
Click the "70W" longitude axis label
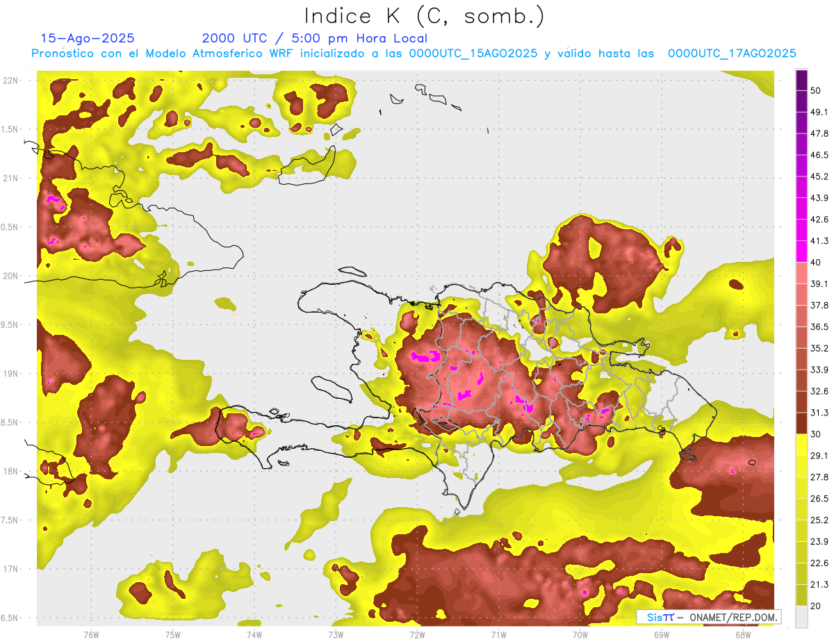pyautogui.click(x=580, y=634)
